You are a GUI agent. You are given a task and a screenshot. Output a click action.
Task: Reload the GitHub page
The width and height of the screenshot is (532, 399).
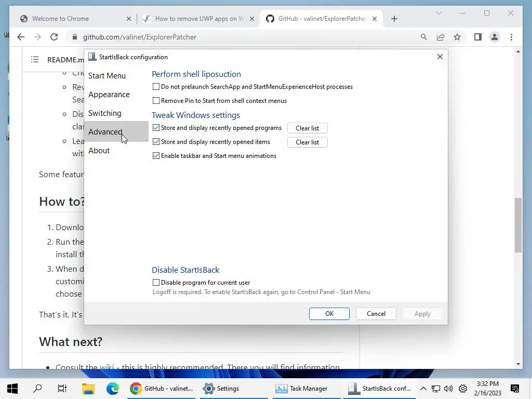coord(54,37)
